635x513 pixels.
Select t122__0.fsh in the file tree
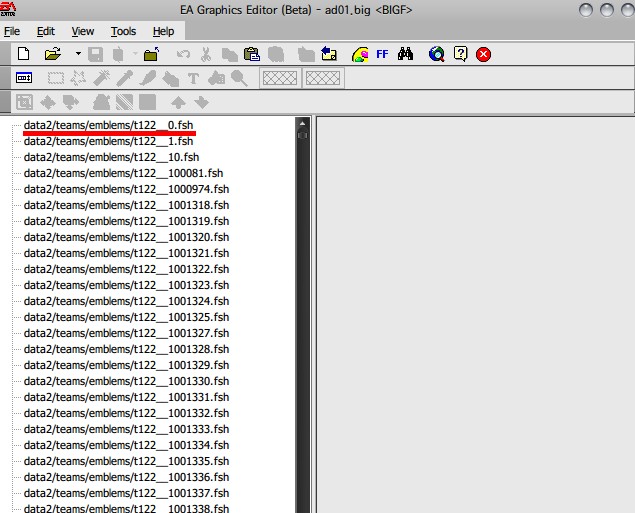[109, 125]
